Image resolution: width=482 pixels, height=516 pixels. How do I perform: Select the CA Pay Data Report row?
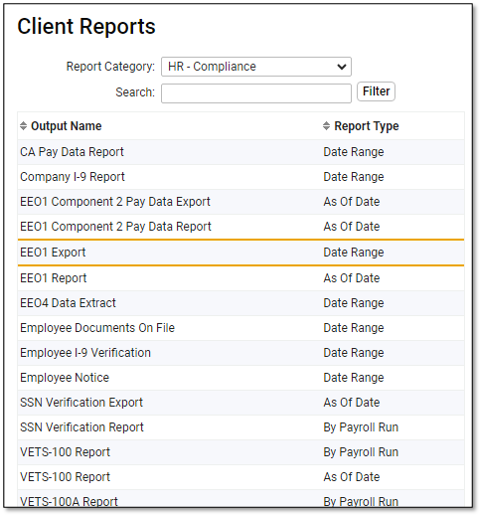[241, 152]
